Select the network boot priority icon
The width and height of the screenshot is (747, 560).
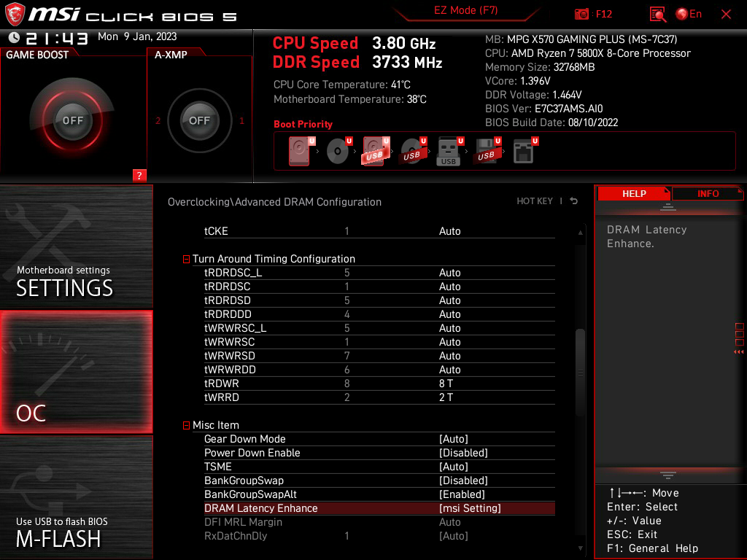[525, 151]
